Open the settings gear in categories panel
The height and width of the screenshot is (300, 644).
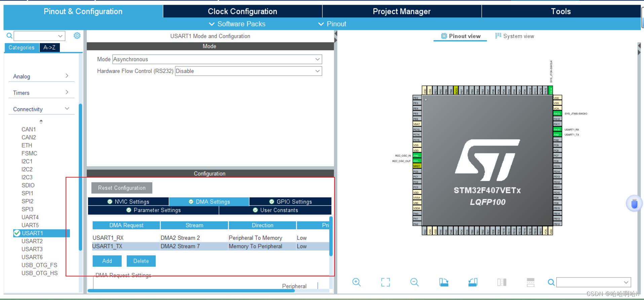pos(77,36)
